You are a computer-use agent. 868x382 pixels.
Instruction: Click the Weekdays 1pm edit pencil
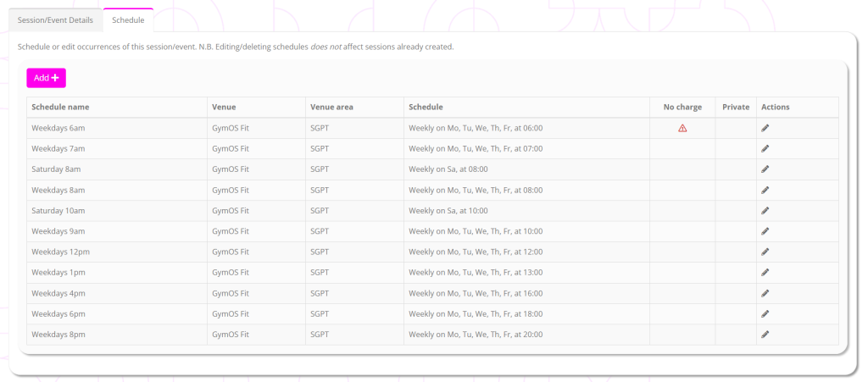[x=765, y=273]
